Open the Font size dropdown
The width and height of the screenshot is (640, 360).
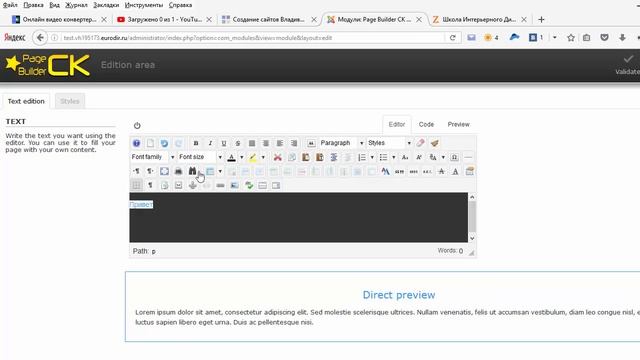point(200,157)
